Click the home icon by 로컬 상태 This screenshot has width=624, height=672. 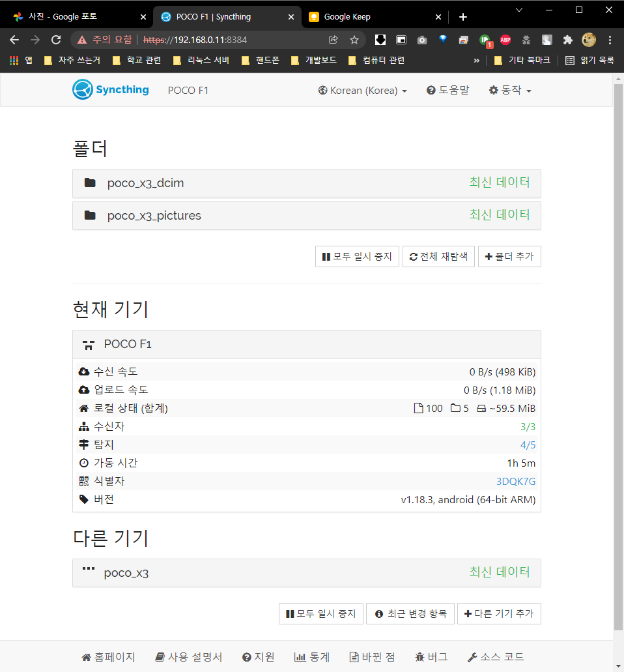point(84,409)
